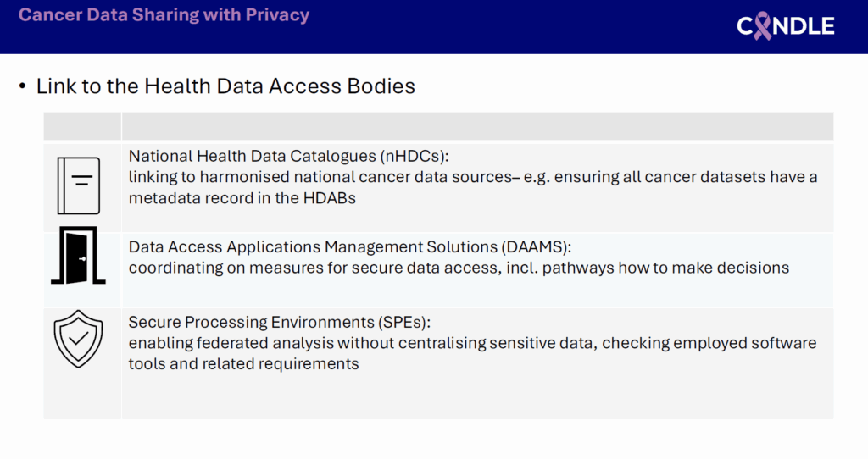The image size is (868, 459).
Task: Click the pink ribbon in the CANDLE logo
Action: coord(765,26)
